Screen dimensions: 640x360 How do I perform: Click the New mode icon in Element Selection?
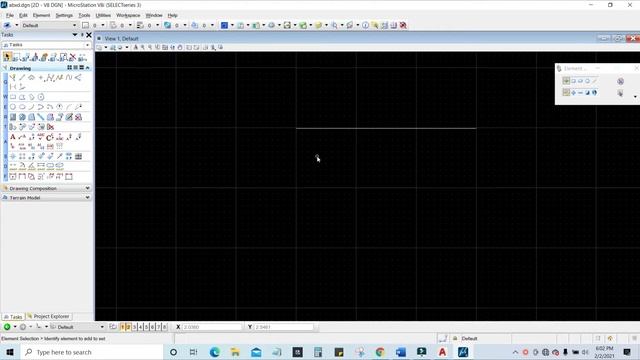[x=566, y=93]
